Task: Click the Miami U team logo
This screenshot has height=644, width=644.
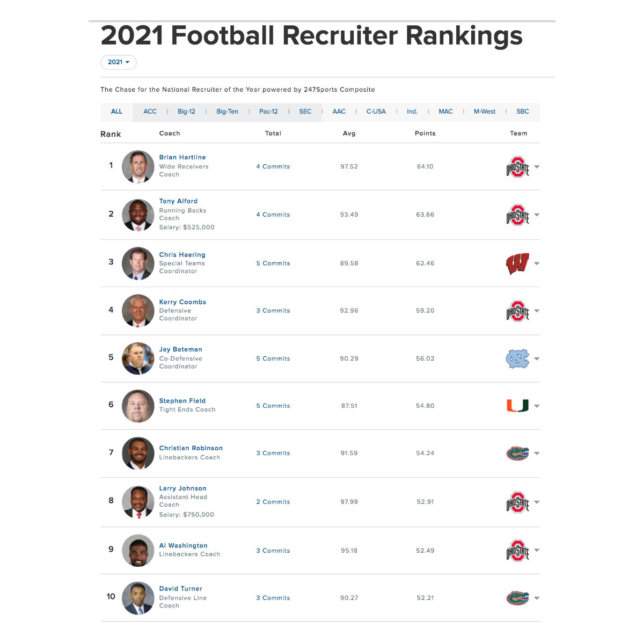Action: [x=517, y=406]
